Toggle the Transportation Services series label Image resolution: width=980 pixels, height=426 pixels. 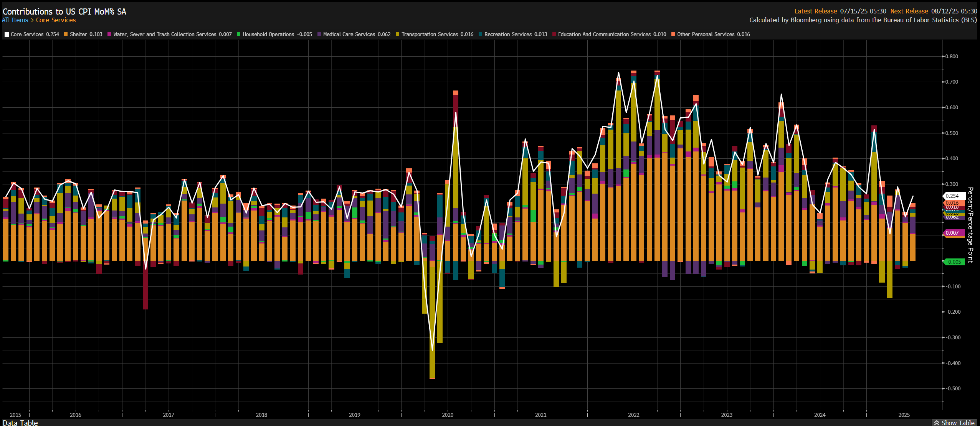pyautogui.click(x=429, y=34)
